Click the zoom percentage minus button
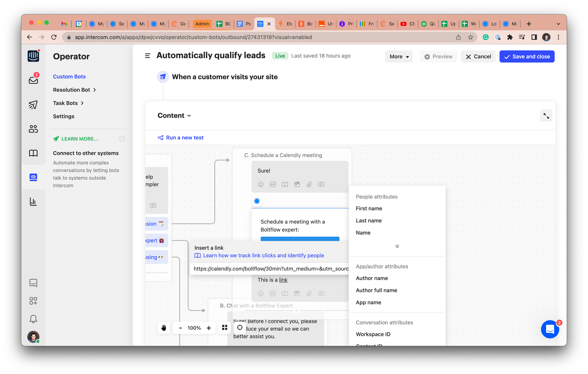 [x=181, y=328]
